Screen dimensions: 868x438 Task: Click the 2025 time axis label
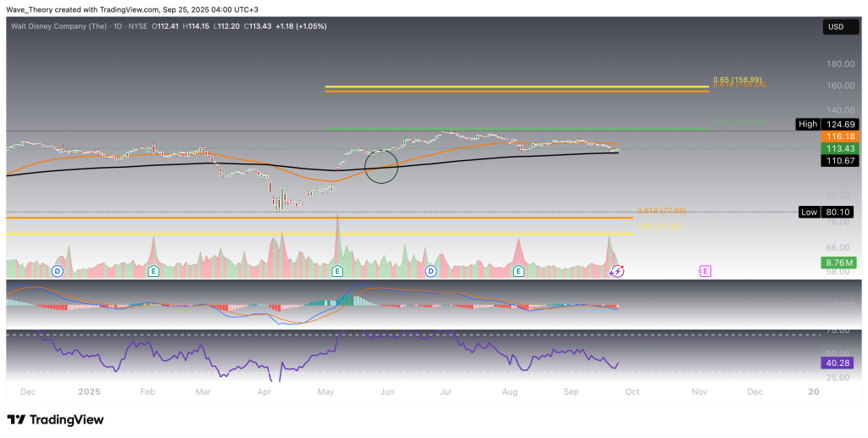click(89, 391)
